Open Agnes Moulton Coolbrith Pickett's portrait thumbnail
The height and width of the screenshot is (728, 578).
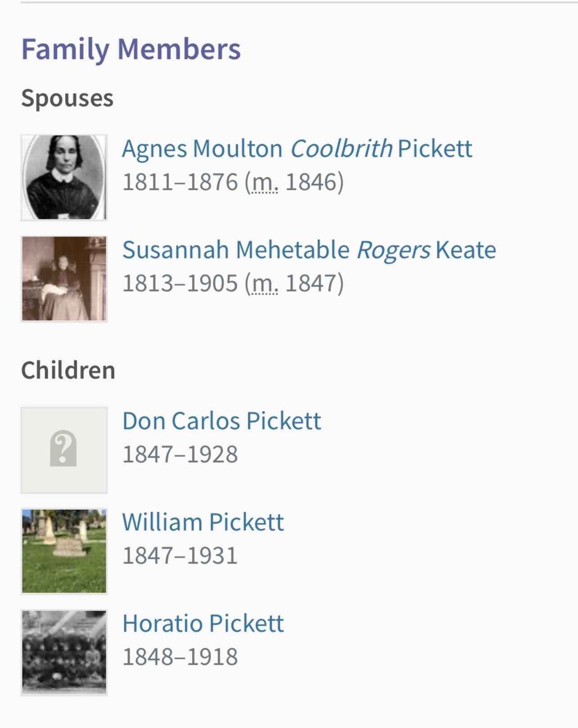click(x=64, y=177)
